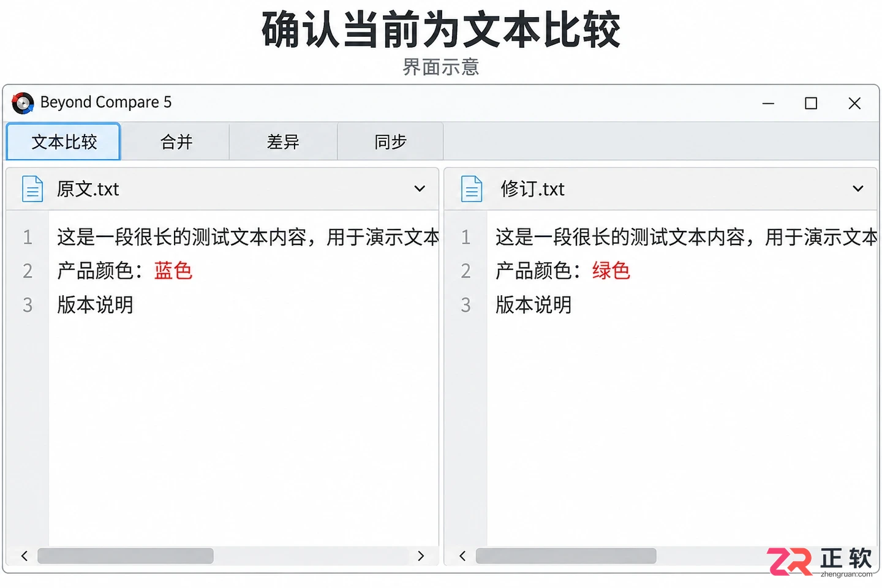Click line 3 版本说明 in 原文.txt pane

95,304
